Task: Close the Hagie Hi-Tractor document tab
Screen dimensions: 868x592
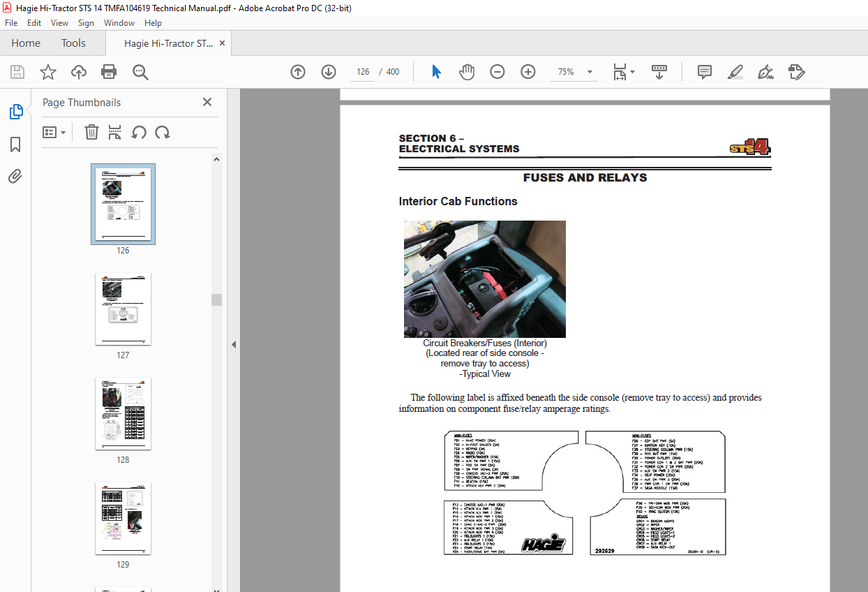Action: [x=223, y=43]
